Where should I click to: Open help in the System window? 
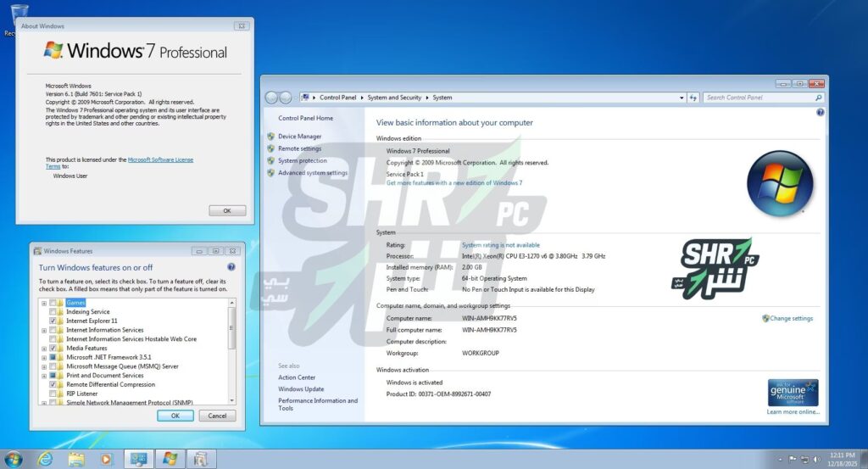point(820,113)
